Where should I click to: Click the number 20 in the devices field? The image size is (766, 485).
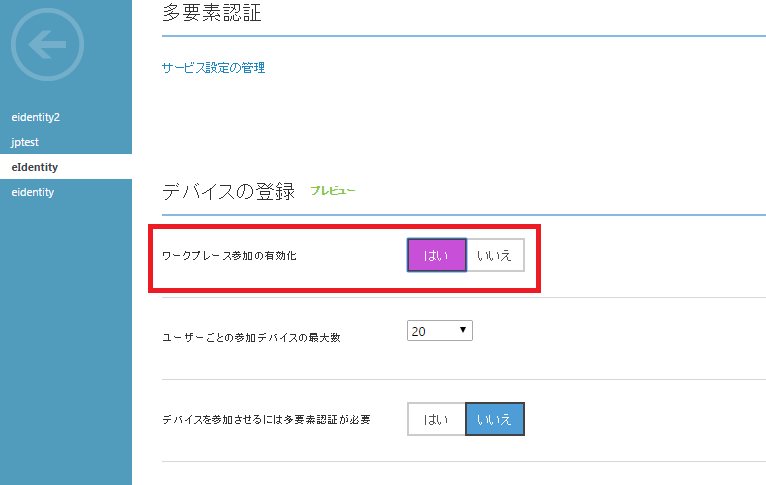(419, 330)
